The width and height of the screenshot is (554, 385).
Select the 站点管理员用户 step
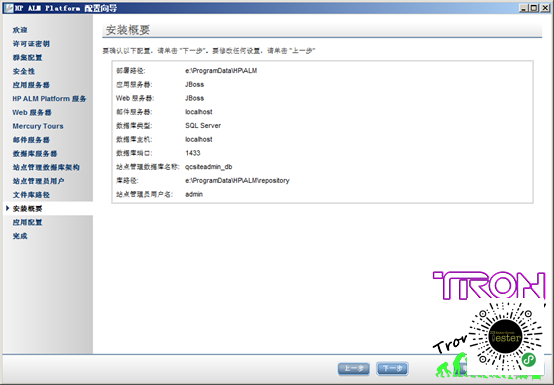pyautogui.click(x=39, y=181)
